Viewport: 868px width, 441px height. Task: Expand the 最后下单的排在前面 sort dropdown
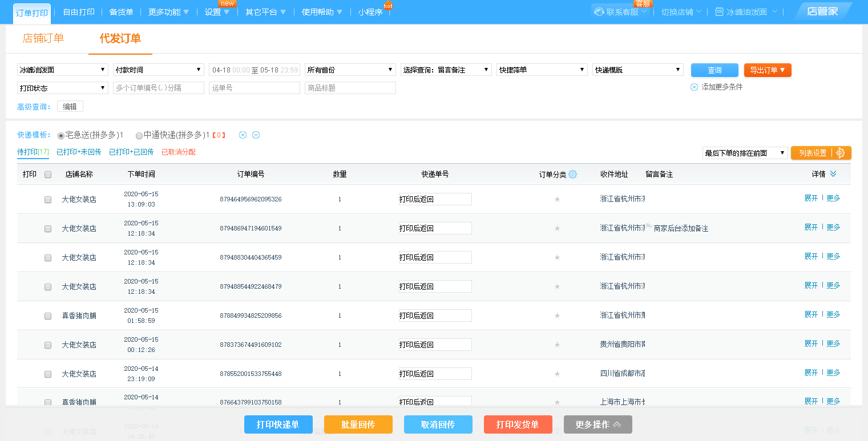click(x=745, y=153)
